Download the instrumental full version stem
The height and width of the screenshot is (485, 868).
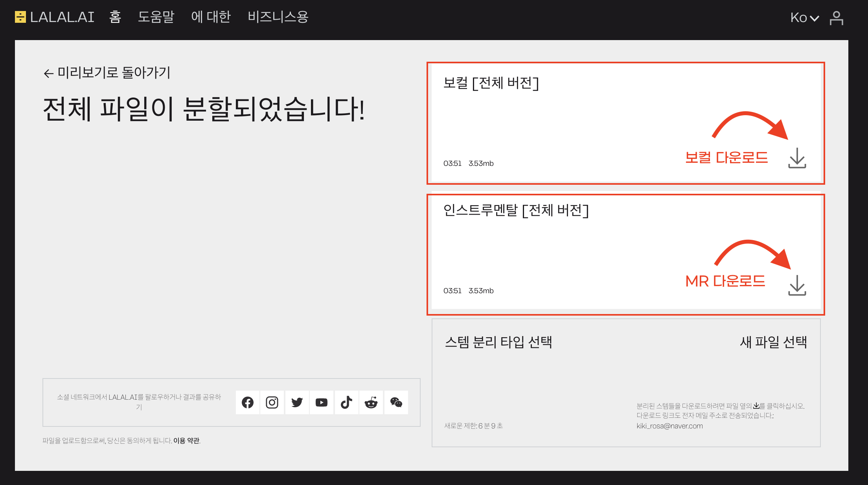797,286
